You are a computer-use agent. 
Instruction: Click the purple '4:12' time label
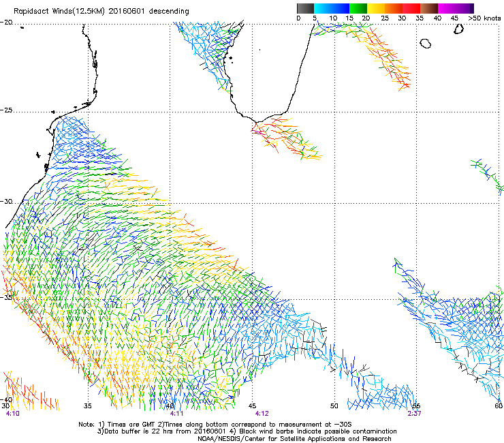pos(262,413)
